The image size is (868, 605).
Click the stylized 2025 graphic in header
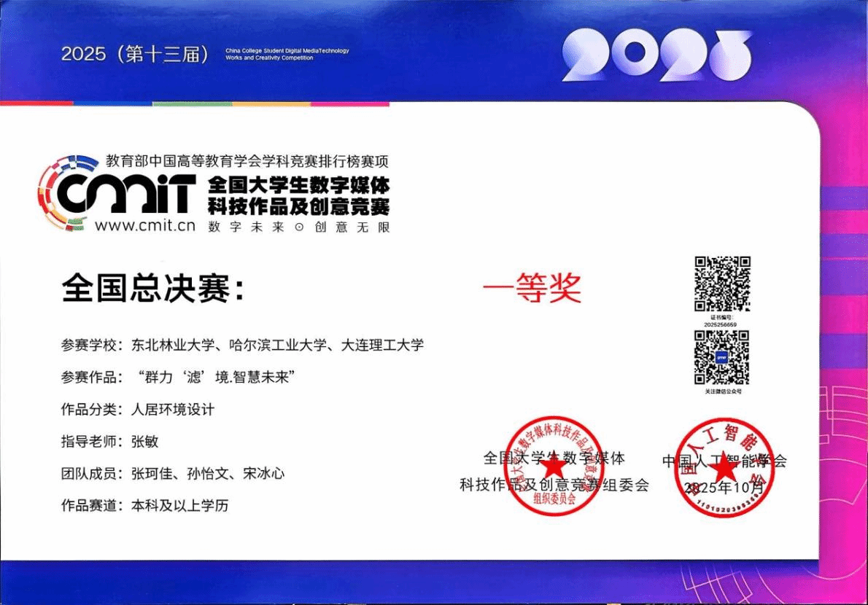click(656, 55)
